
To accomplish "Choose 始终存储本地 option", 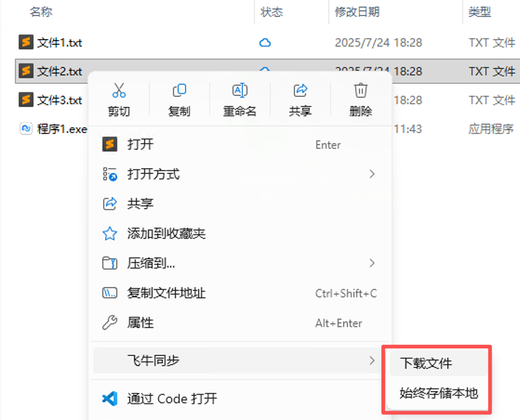I will click(x=439, y=393).
